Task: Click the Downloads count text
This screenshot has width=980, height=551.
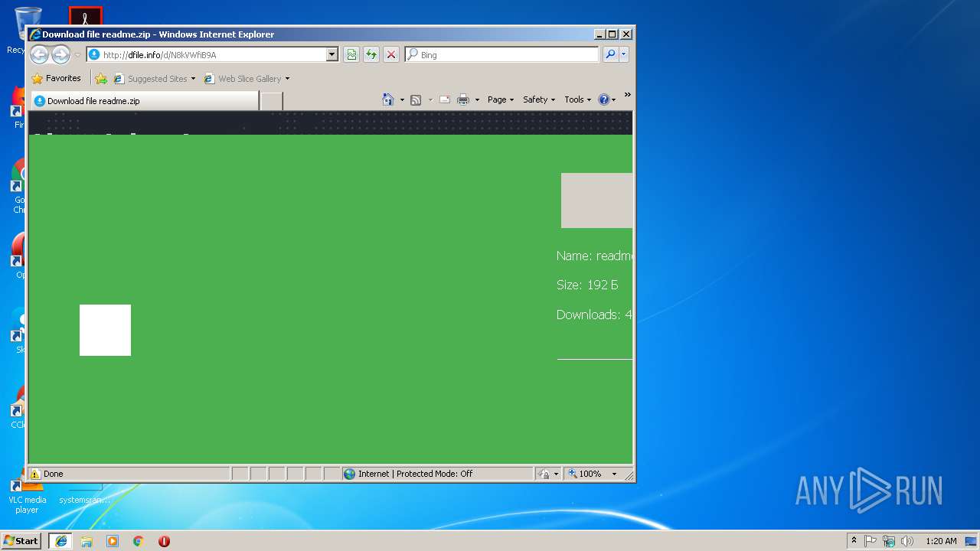Action: [x=594, y=315]
